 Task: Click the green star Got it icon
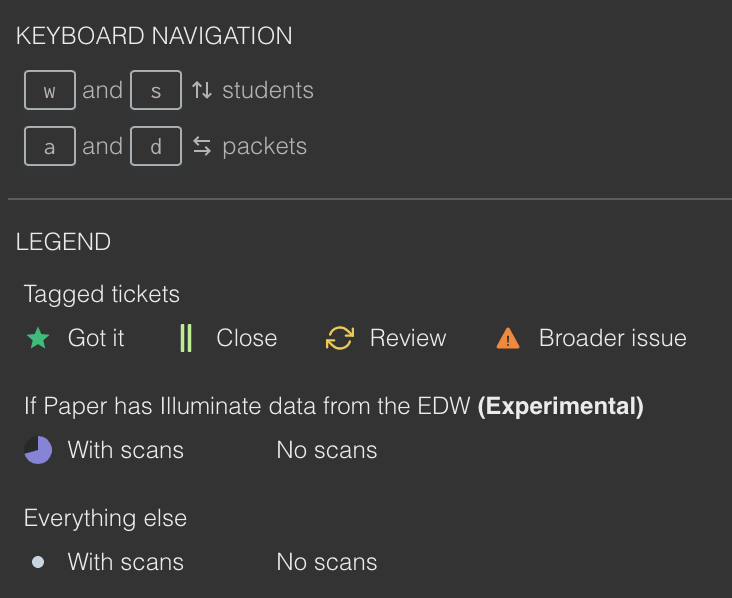[x=38, y=338]
